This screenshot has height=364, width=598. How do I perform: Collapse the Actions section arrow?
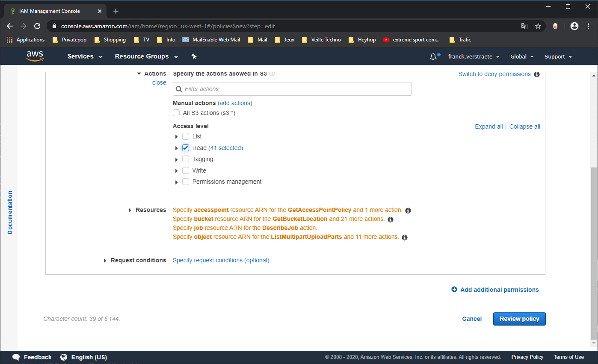[139, 73]
